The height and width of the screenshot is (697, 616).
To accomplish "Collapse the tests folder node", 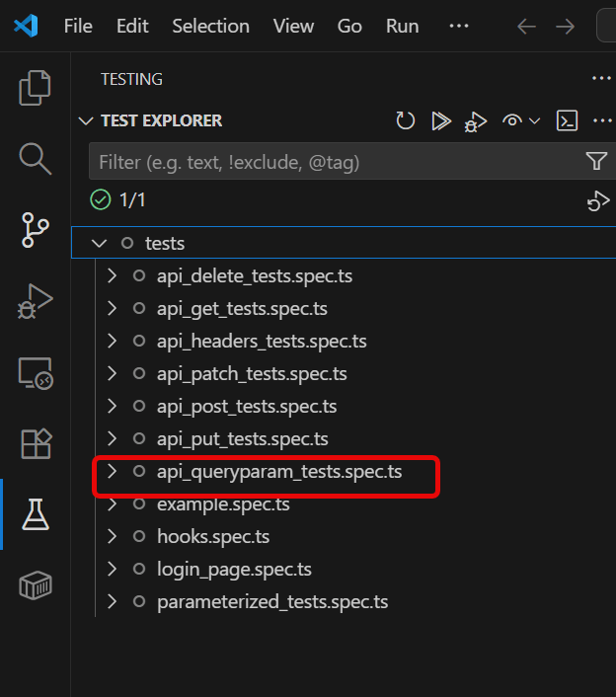I will [x=98, y=243].
